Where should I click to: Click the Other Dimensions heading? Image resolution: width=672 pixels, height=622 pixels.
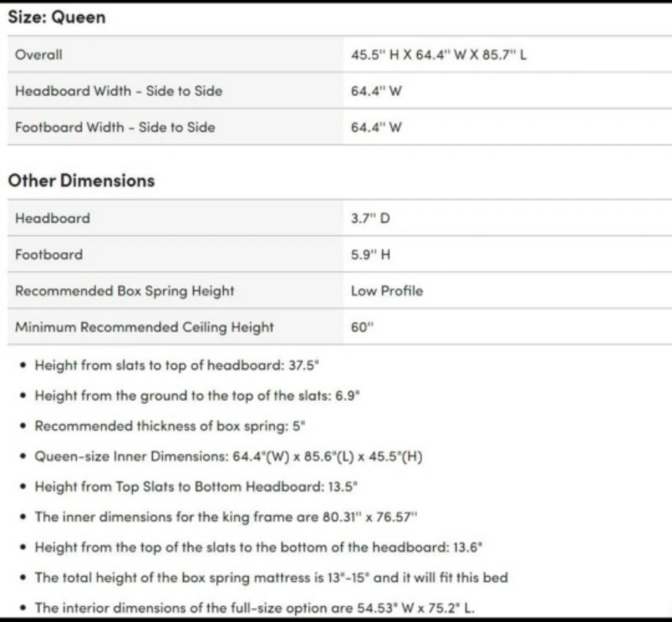(82, 180)
